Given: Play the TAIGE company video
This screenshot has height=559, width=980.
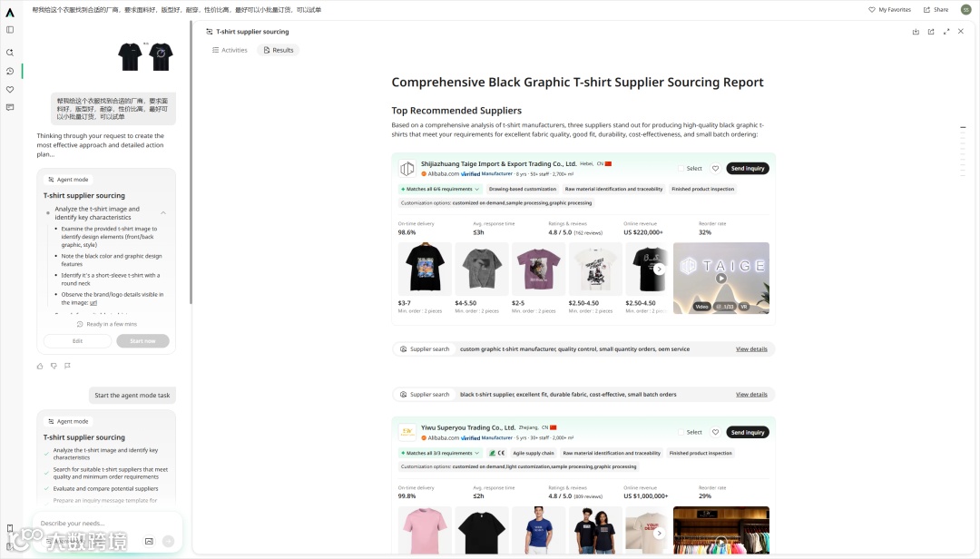Looking at the screenshot, I should [x=721, y=279].
